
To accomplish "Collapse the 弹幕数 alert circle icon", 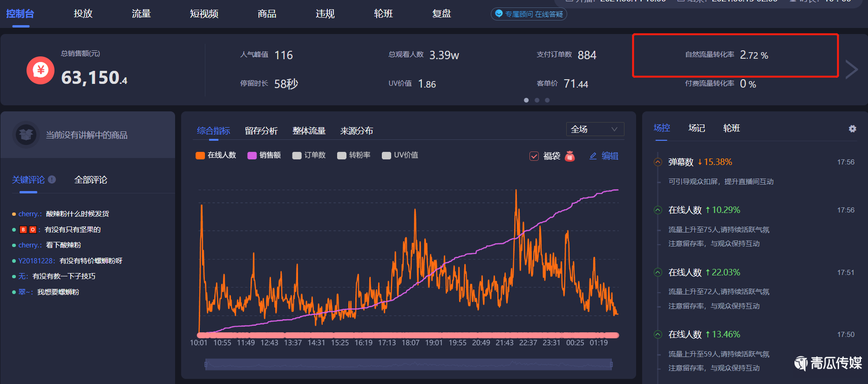I will point(658,162).
